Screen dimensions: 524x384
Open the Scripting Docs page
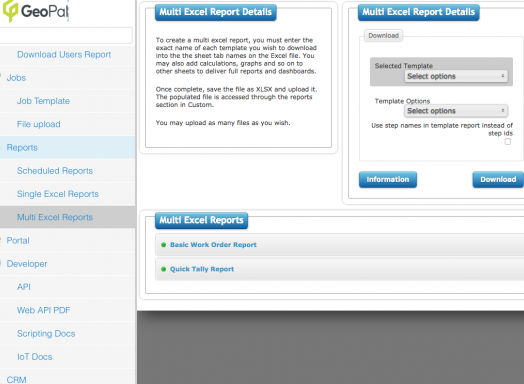click(46, 334)
